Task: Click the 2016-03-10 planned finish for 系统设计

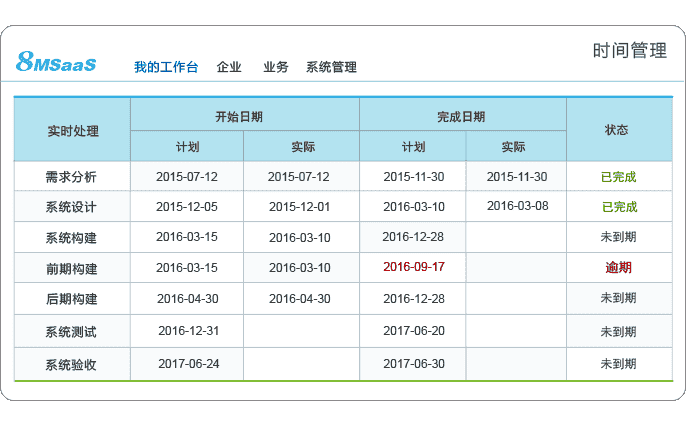Action: click(414, 206)
